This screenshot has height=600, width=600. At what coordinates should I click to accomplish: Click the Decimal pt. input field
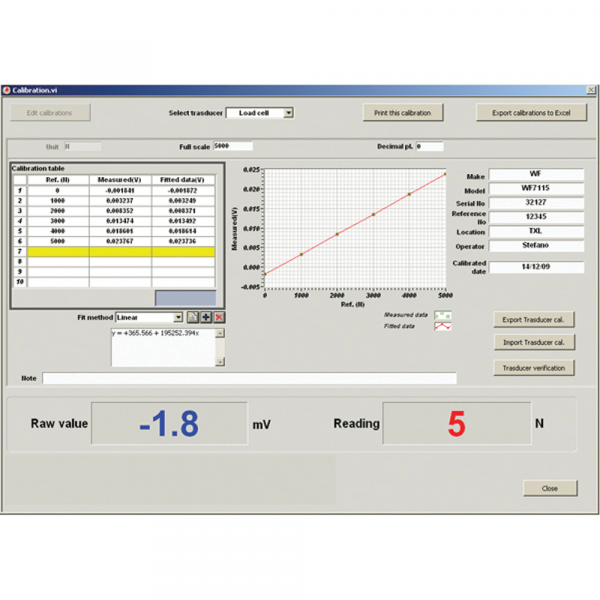pyautogui.click(x=429, y=146)
